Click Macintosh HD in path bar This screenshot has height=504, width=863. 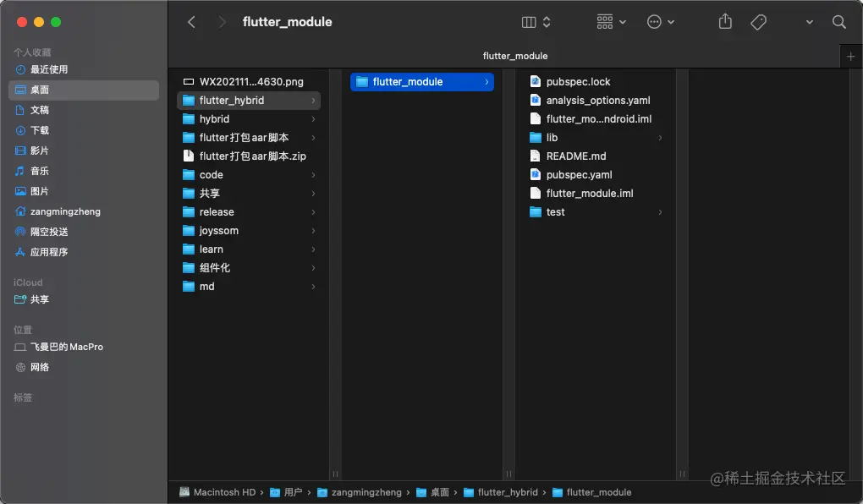[218, 492]
